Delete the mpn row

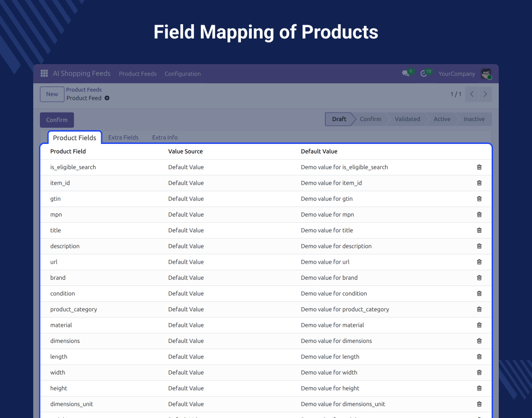pos(479,214)
